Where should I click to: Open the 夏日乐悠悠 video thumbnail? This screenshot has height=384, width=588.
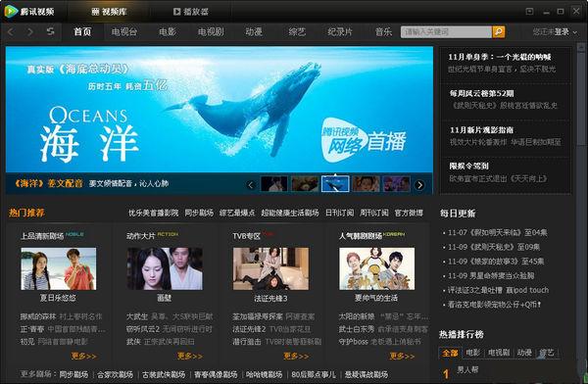(x=59, y=268)
